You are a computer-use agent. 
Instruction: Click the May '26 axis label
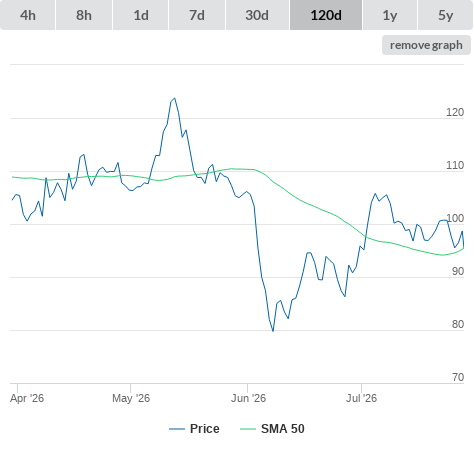point(131,398)
